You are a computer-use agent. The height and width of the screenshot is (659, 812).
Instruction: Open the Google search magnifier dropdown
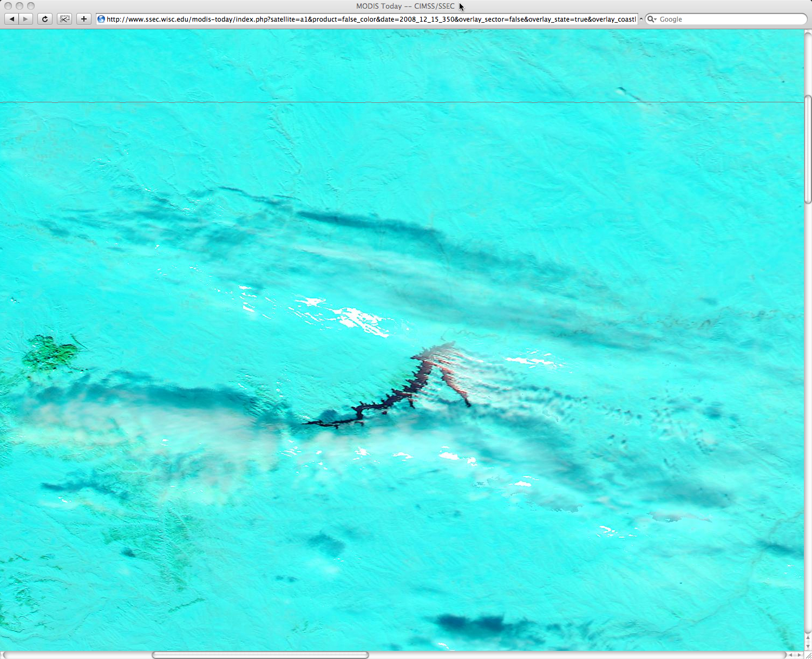(652, 19)
